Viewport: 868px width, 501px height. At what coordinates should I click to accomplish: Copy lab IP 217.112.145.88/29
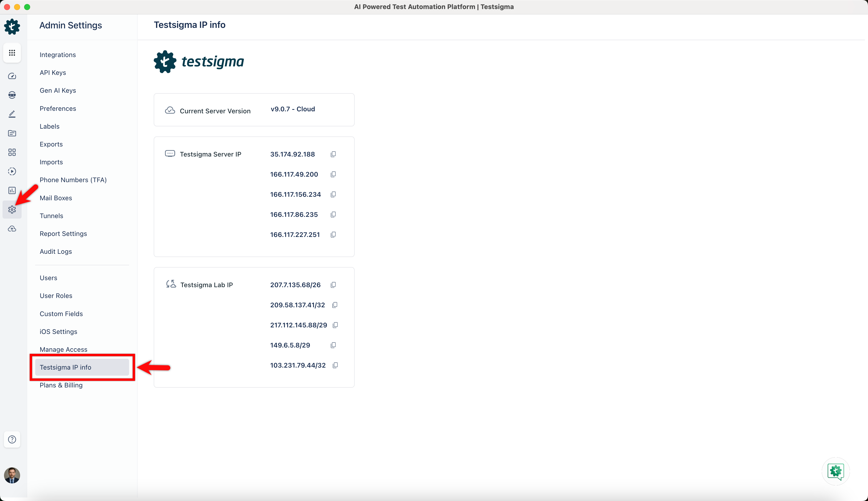[335, 325]
